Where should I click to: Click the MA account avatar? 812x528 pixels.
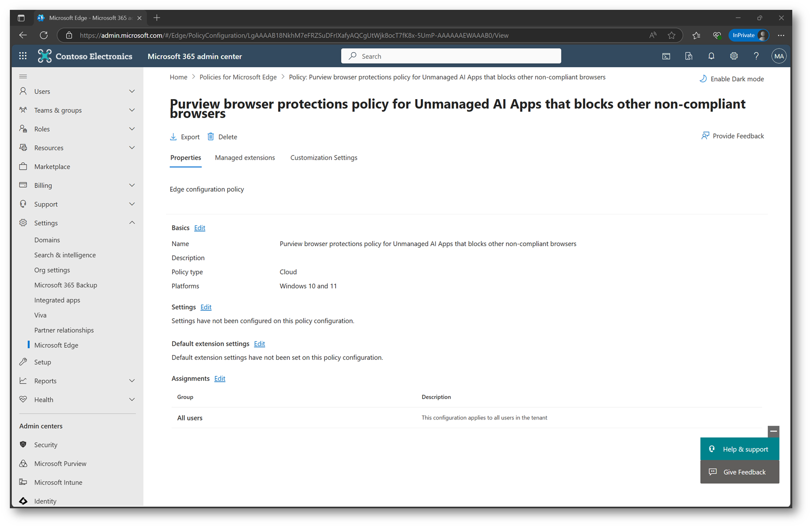coord(779,56)
